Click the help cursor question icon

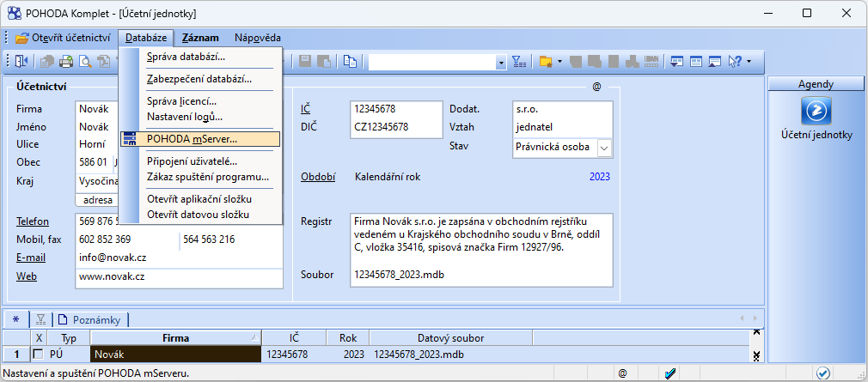(x=736, y=61)
